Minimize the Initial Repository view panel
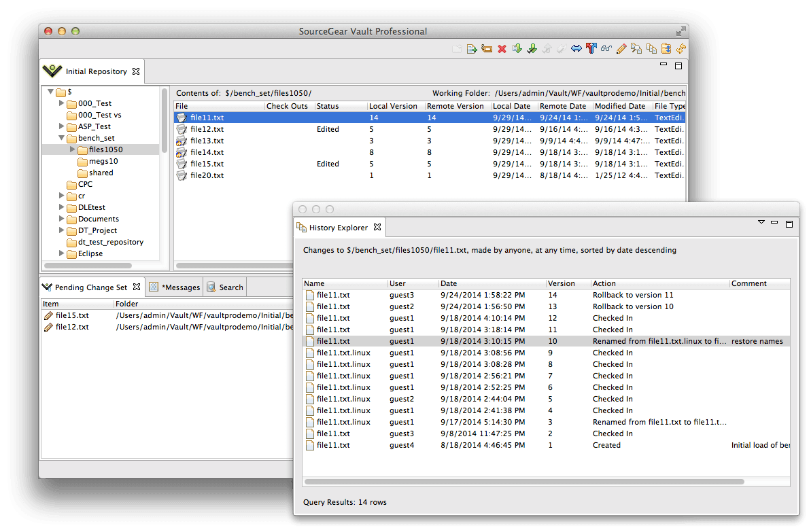 click(664, 65)
